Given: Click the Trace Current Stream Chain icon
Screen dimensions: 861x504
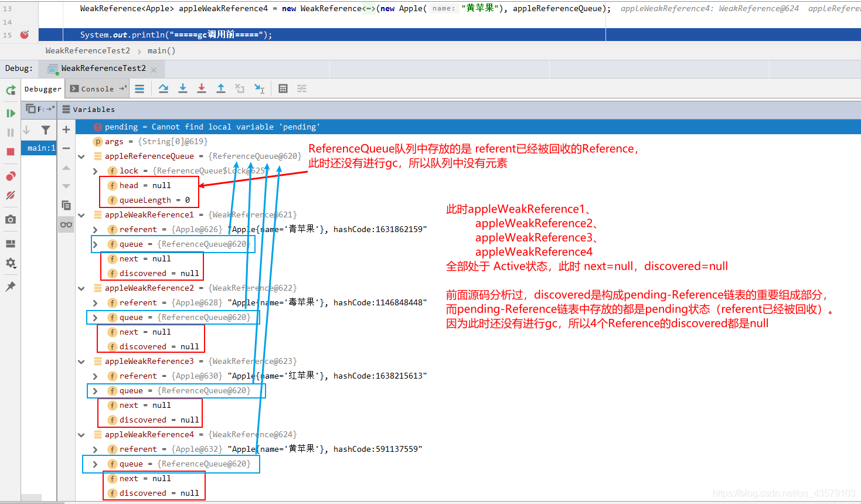Looking at the screenshot, I should (x=302, y=88).
